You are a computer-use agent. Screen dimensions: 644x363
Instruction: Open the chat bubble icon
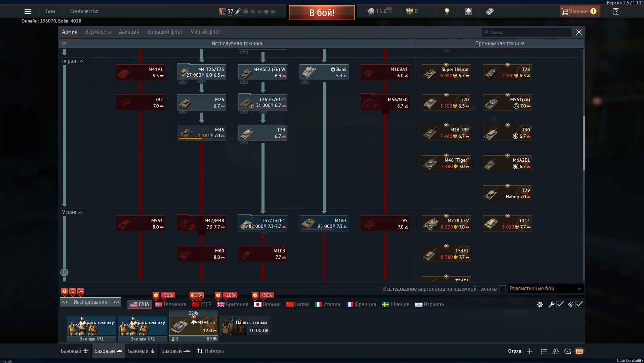[568, 351]
